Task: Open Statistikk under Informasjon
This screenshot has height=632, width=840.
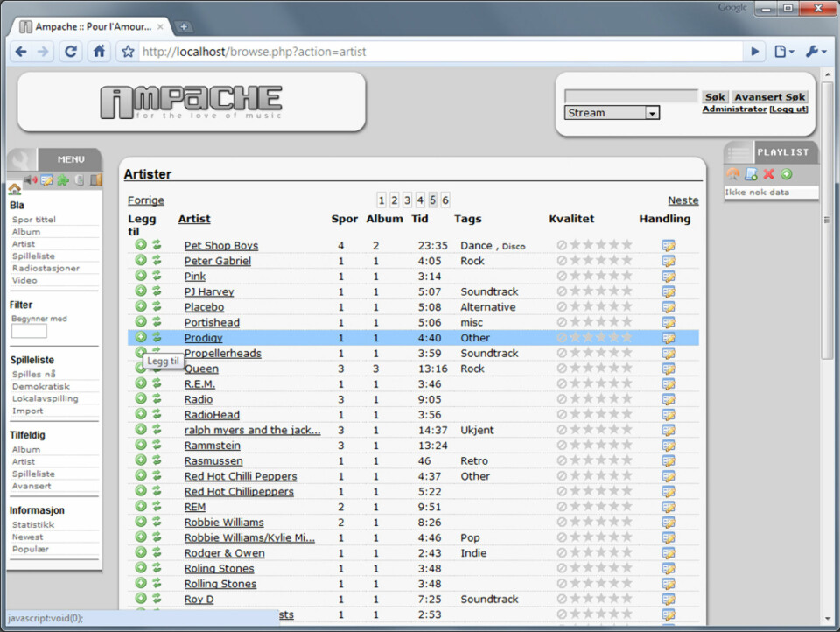Action: click(x=33, y=525)
